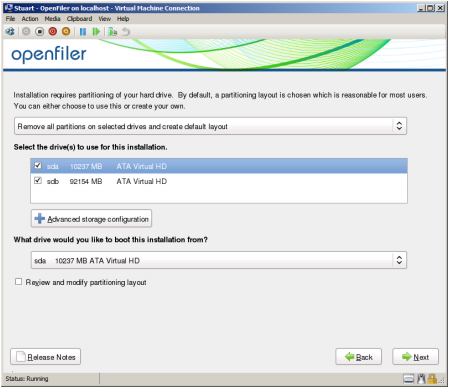Click the Start VM toolbar icon

pos(26,32)
